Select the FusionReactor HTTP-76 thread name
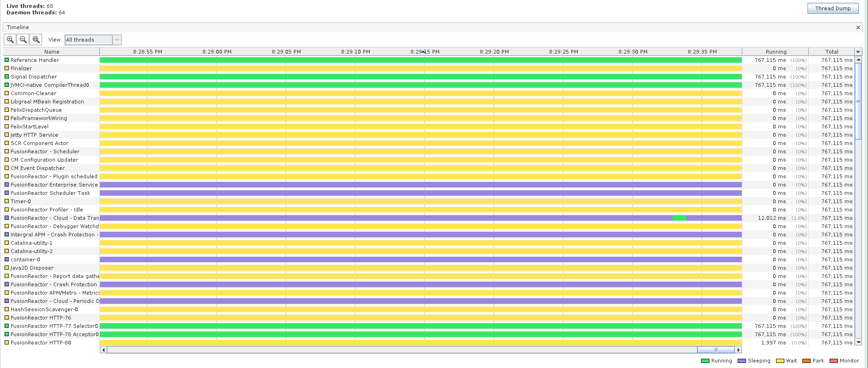This screenshot has height=368, width=868. pyautogui.click(x=41, y=318)
